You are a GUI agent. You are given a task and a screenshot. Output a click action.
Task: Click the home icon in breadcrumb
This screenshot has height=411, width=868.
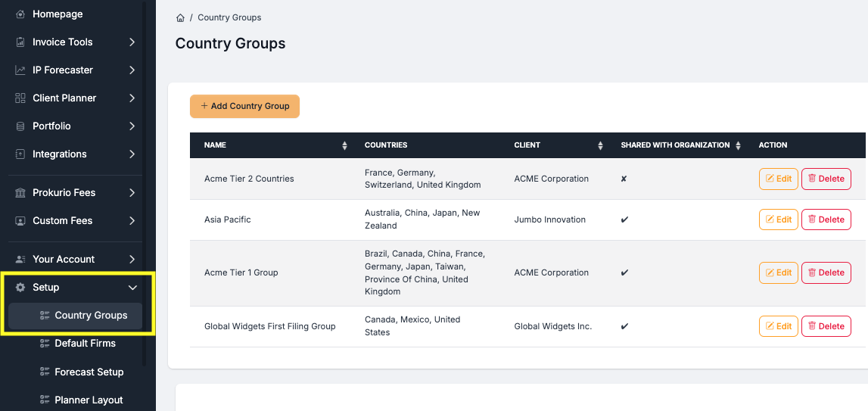click(x=180, y=17)
